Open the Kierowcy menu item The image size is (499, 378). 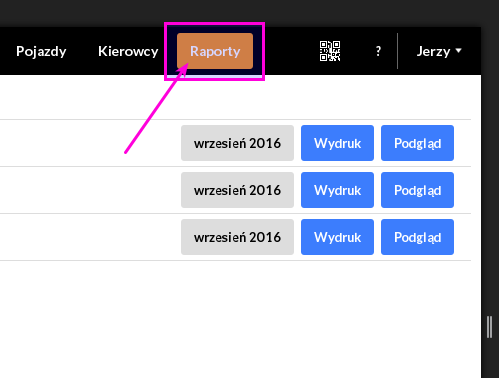click(x=128, y=51)
